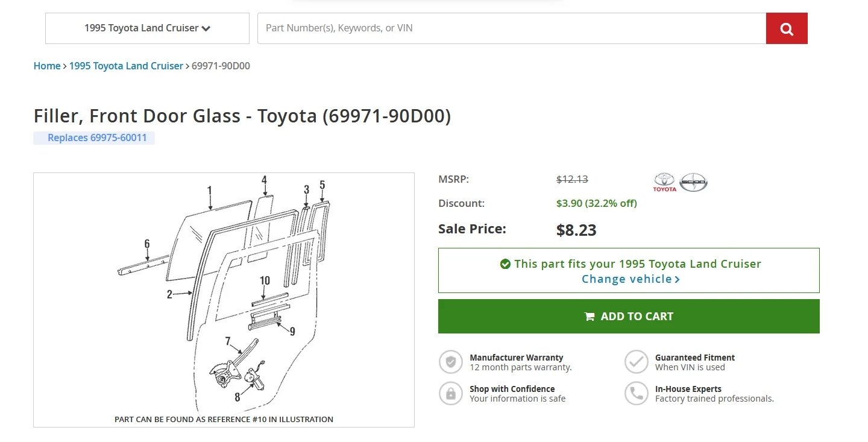Add the part to cart
This screenshot has height=442, width=868.
(629, 317)
